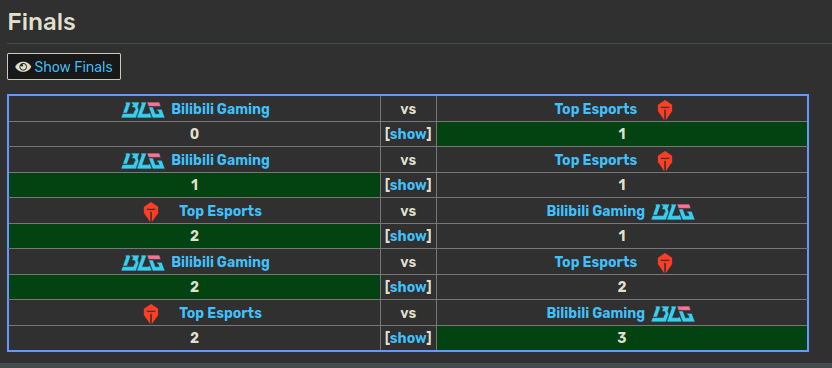Open Top Esports link in fifth match
The width and height of the screenshot is (832, 368).
(x=220, y=313)
